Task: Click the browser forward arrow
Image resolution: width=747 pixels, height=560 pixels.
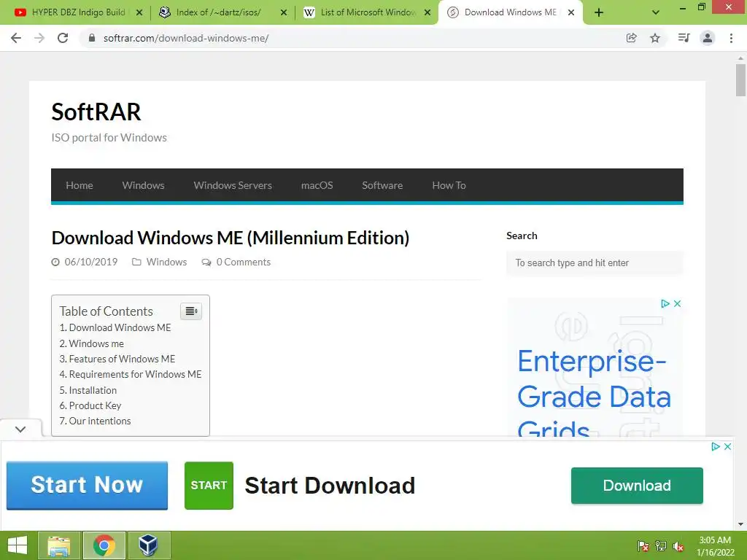Action: pos(39,38)
